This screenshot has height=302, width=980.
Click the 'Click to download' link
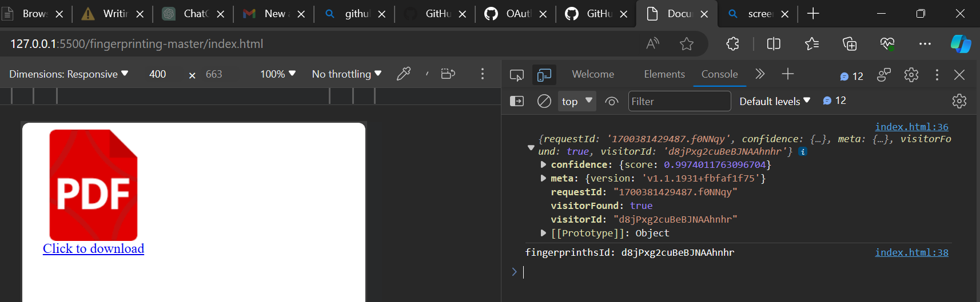tap(93, 248)
